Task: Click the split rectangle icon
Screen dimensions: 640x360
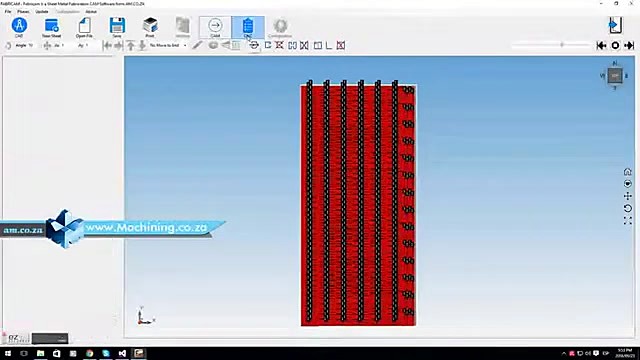Action: click(x=318, y=45)
